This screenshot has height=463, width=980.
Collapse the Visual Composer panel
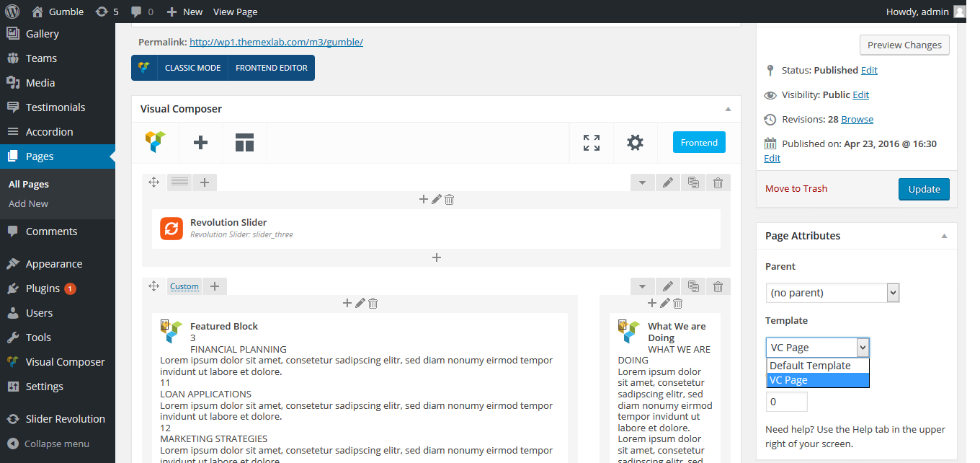click(x=728, y=109)
